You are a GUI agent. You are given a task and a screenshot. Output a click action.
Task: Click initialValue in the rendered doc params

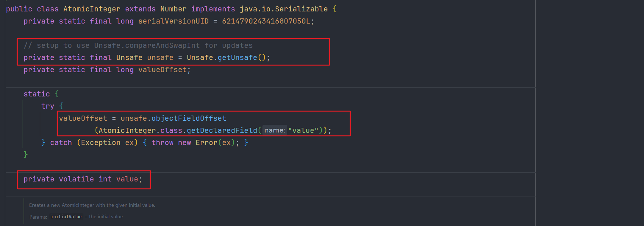tap(66, 217)
